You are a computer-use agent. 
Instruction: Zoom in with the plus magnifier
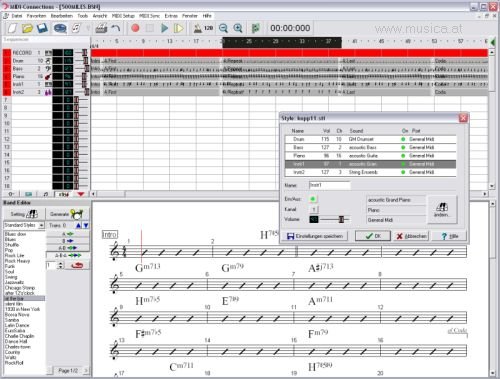pyautogui.click(x=238, y=28)
